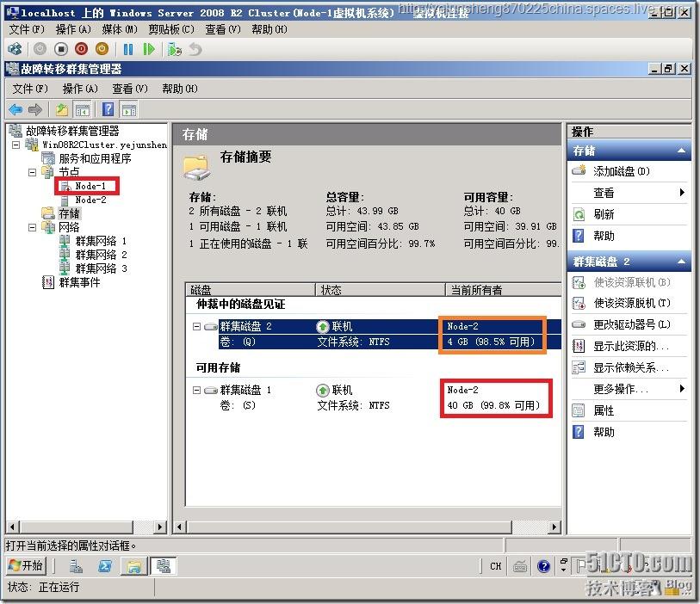Click the blue Help toolbar icon

click(x=108, y=109)
